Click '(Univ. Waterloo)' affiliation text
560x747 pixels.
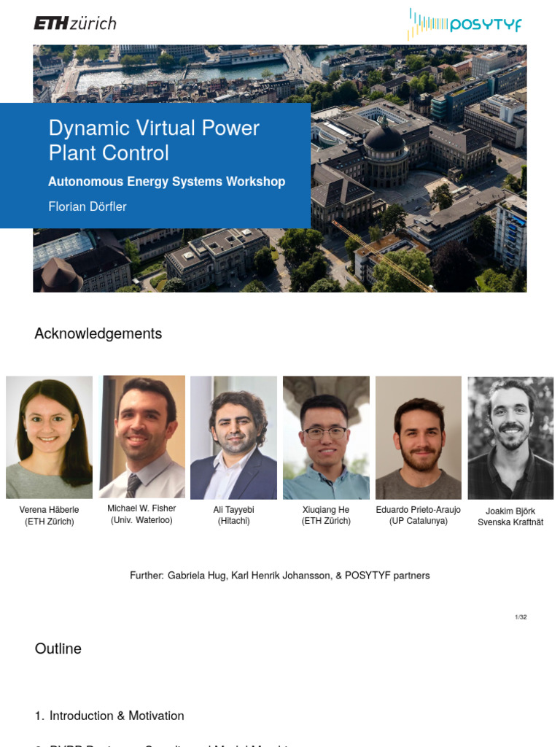(141, 519)
